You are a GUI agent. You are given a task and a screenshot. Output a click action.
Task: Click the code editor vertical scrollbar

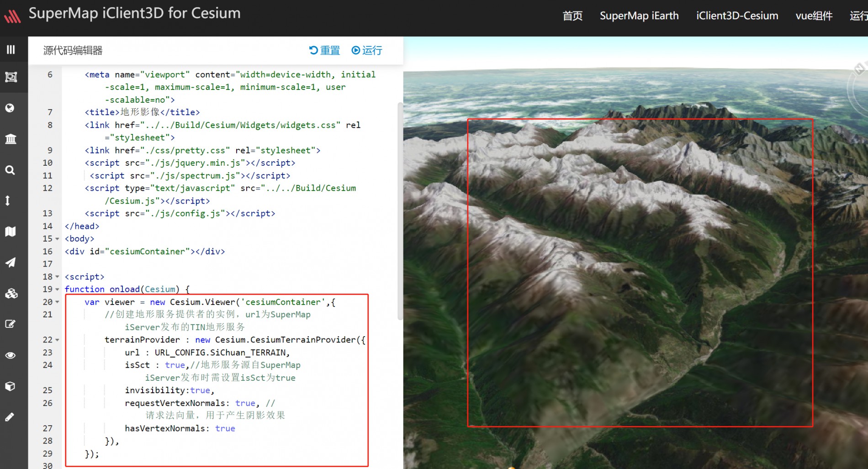[400, 210]
